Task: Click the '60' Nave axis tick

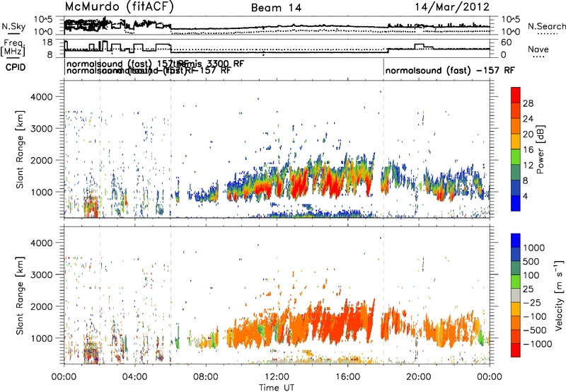Action: point(506,42)
